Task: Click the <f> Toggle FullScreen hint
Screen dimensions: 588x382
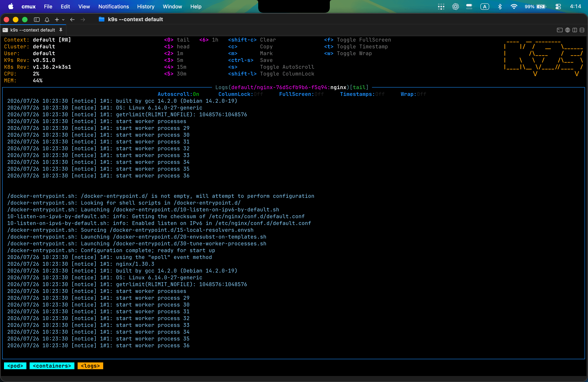Action: [x=357, y=40]
